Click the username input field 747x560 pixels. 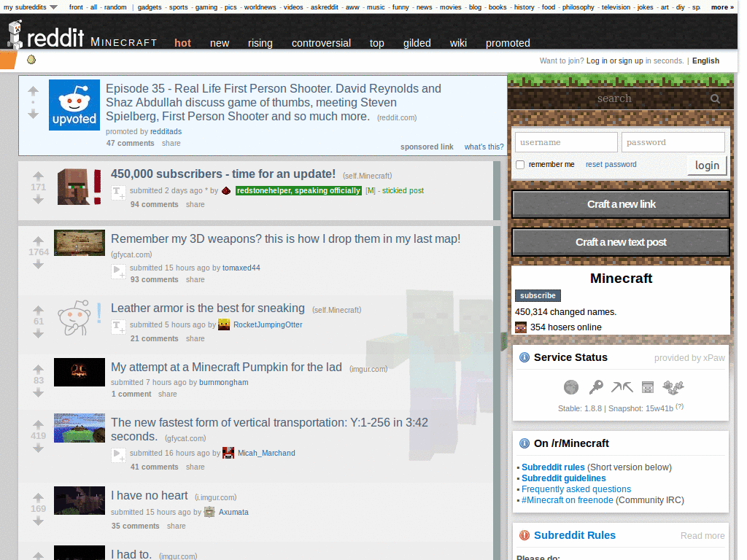coord(566,142)
